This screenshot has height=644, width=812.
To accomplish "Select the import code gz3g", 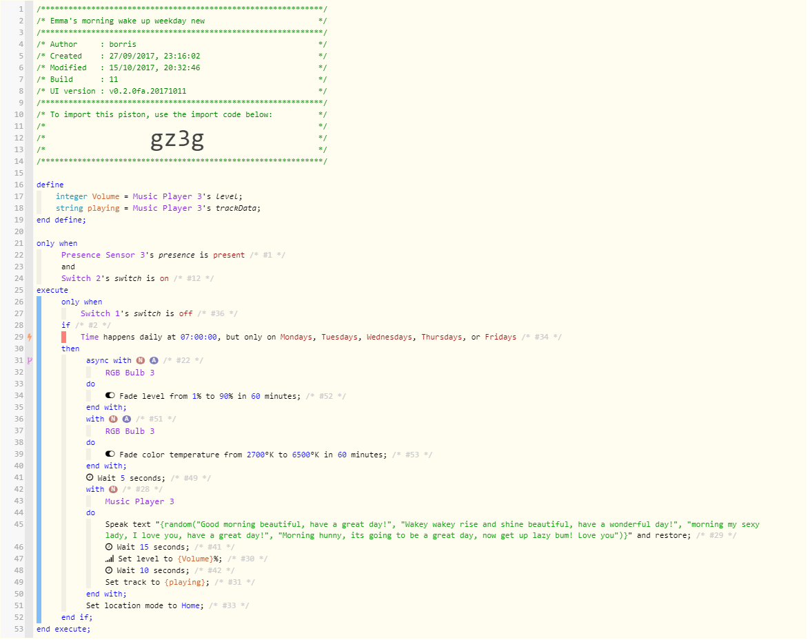I will [x=178, y=140].
